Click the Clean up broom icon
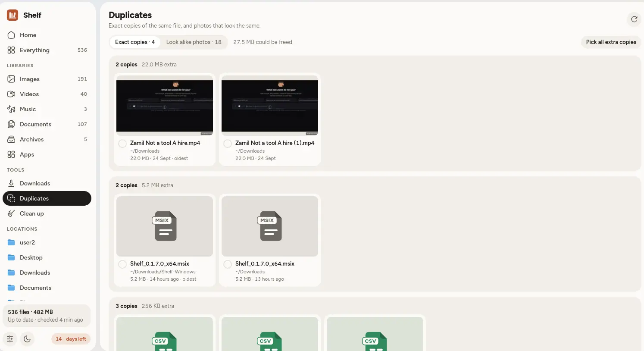The image size is (644, 351). [x=11, y=213]
